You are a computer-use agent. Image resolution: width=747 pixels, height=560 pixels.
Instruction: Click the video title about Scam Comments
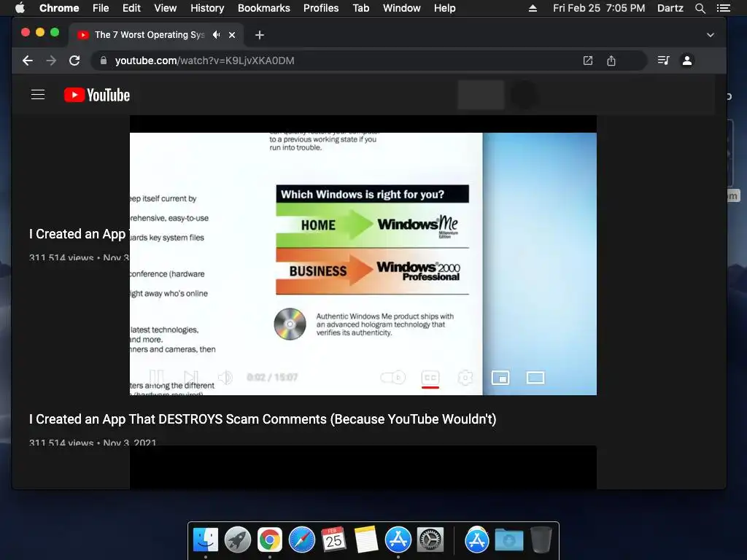(x=263, y=419)
